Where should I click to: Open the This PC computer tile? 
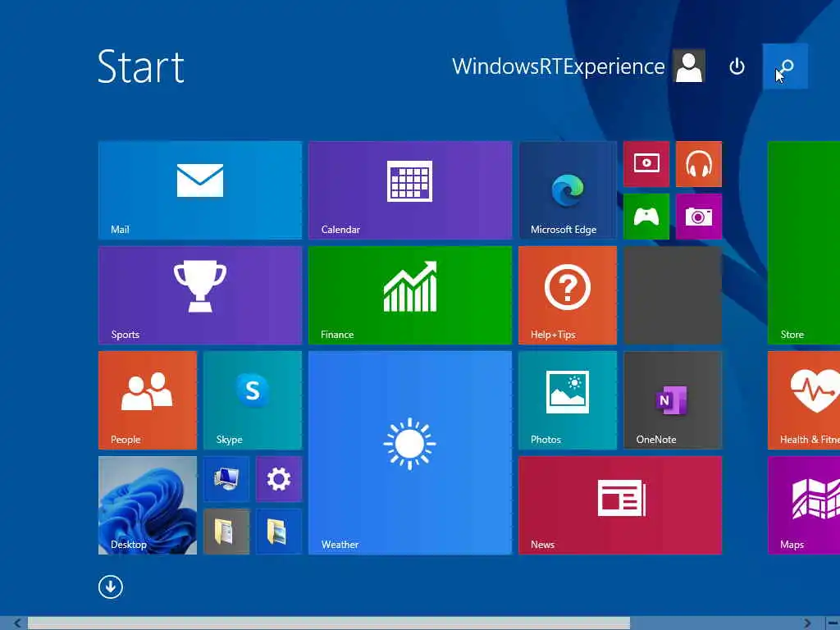point(226,479)
